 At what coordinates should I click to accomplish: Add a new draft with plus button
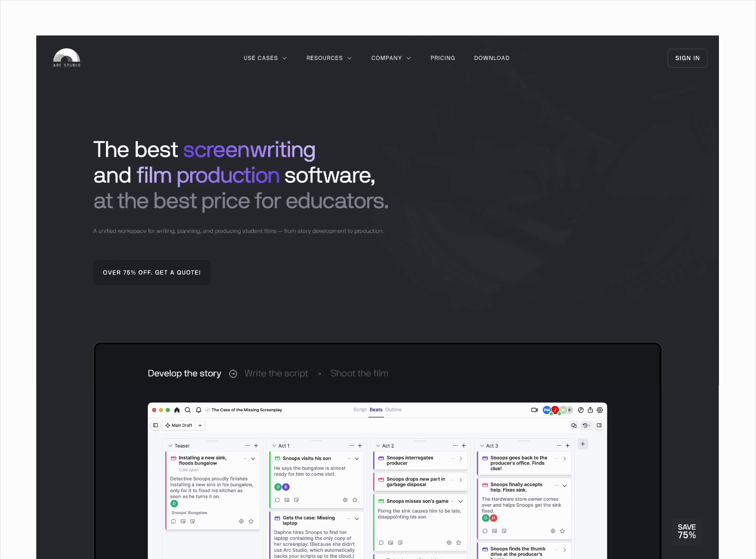pos(200,425)
